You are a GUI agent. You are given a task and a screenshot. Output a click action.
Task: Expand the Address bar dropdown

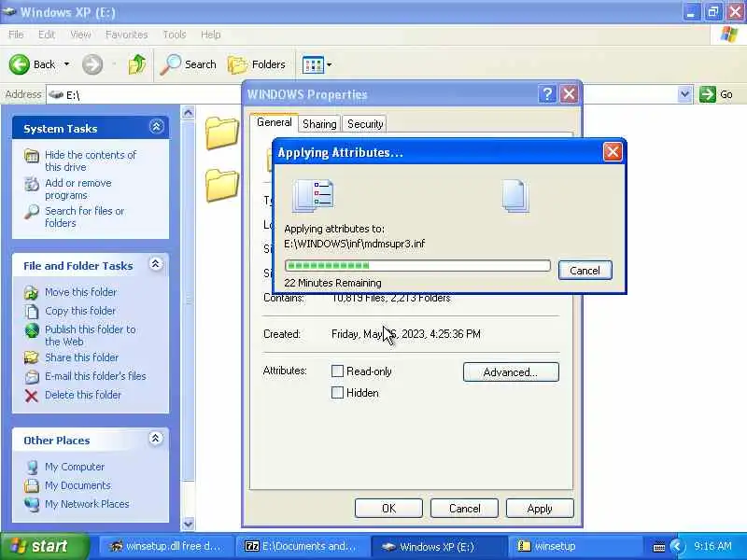coord(684,94)
